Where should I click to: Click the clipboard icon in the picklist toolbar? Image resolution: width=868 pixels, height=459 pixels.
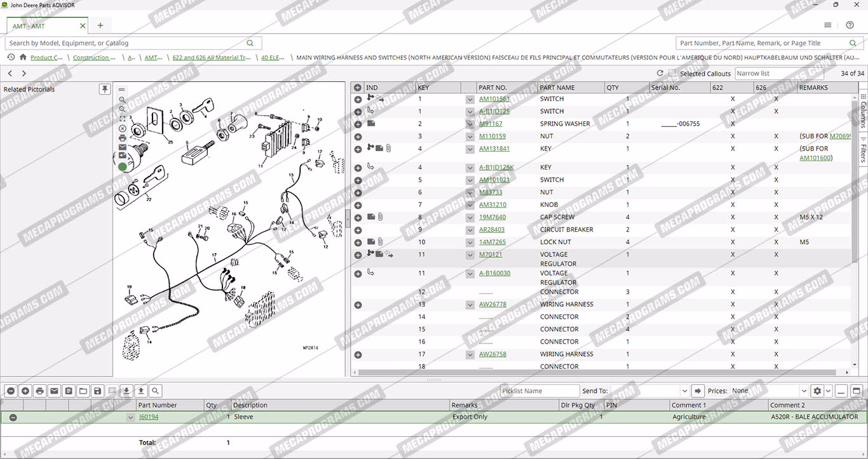pyautogui.click(x=69, y=391)
